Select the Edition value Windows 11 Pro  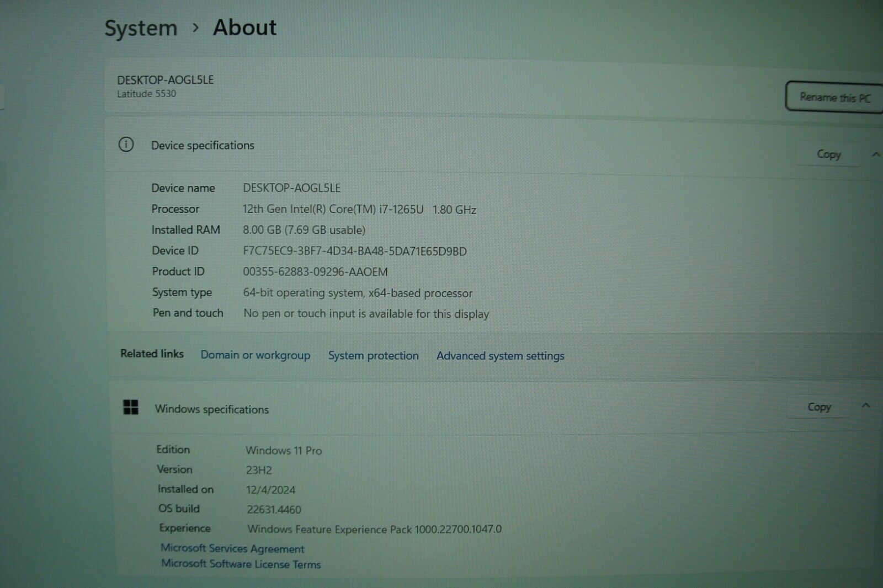[x=284, y=450]
